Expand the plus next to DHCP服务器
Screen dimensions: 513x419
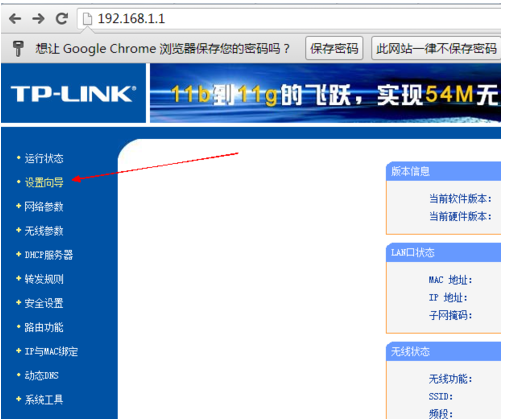[19, 254]
